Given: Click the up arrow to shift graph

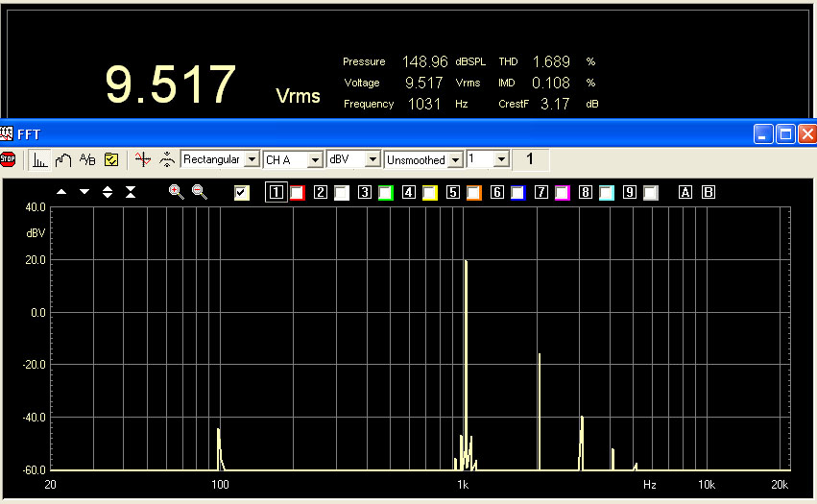Looking at the screenshot, I should point(61,192).
